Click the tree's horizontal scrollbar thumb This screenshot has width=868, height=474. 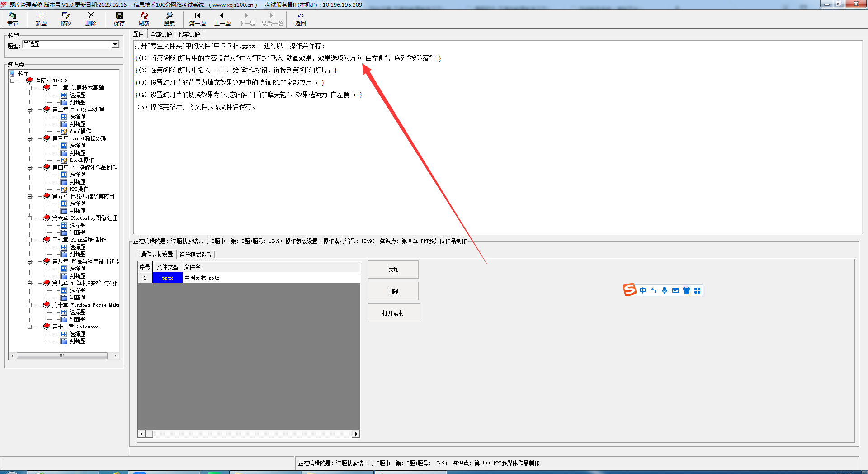click(62, 355)
